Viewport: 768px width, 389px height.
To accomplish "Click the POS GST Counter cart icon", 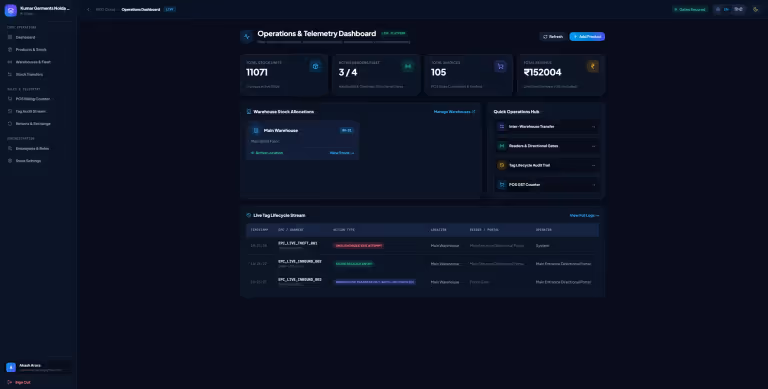I will [502, 185].
